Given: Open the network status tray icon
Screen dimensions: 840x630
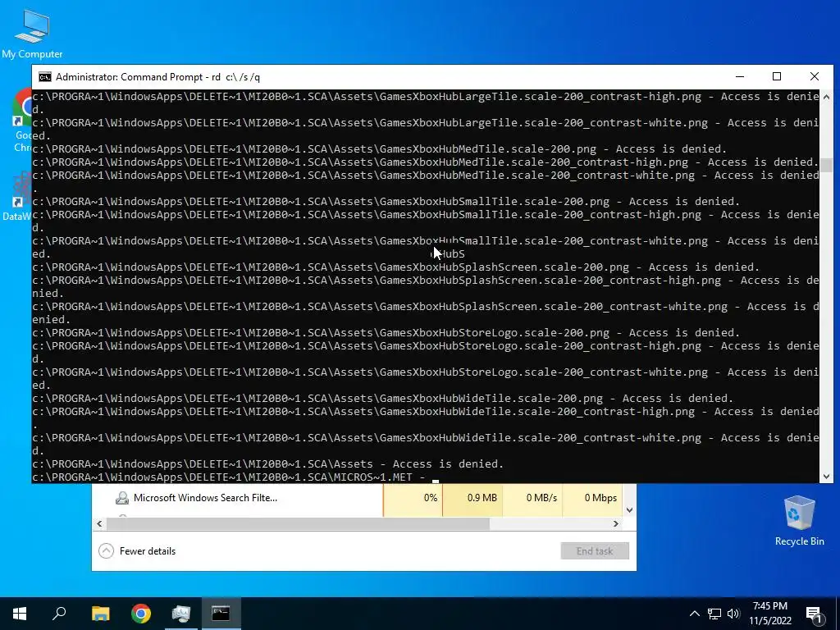Looking at the screenshot, I should [x=714, y=614].
